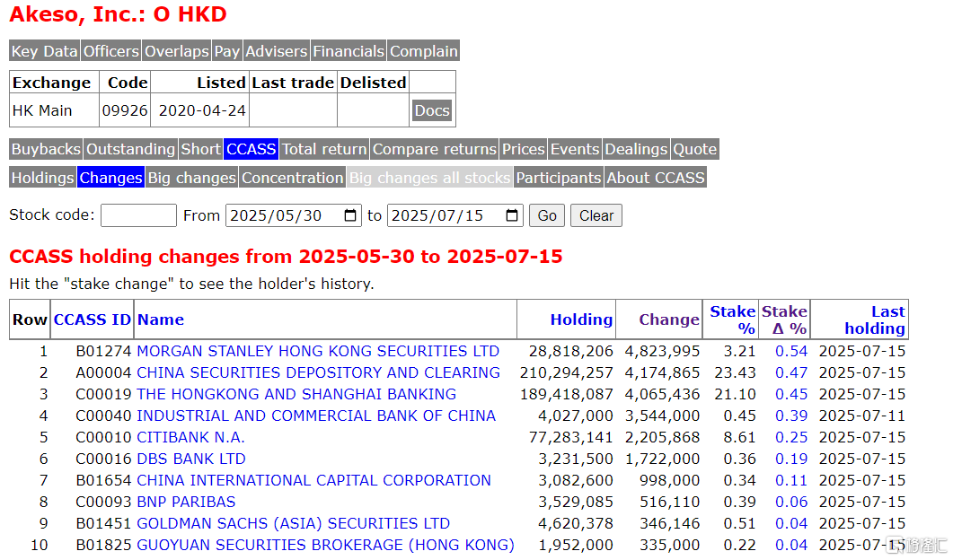Click the Docs button
The image size is (953, 560).
(432, 110)
